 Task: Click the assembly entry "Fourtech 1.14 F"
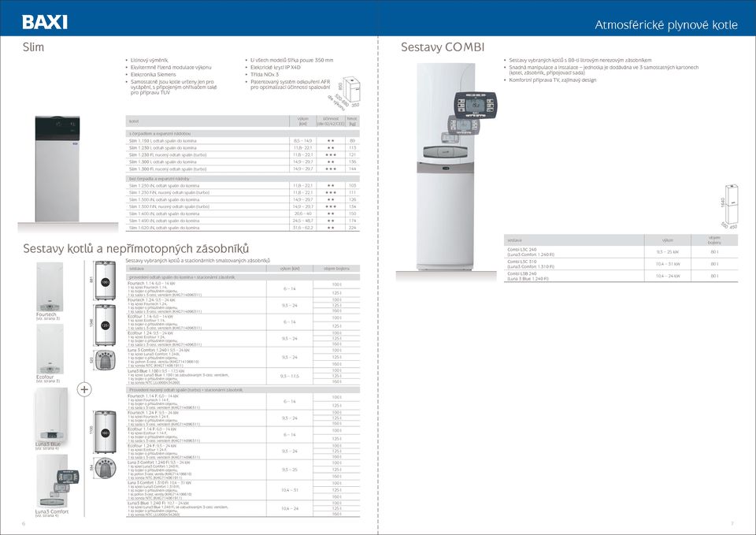click(196, 401)
